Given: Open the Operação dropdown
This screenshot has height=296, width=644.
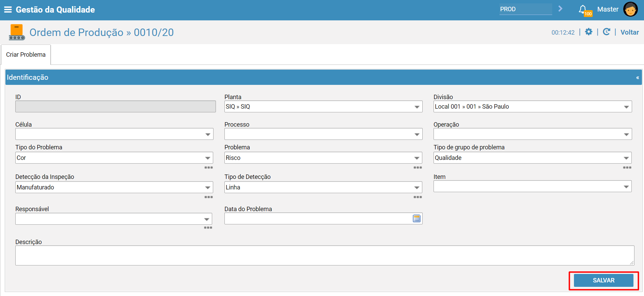Looking at the screenshot, I should 533,134.
